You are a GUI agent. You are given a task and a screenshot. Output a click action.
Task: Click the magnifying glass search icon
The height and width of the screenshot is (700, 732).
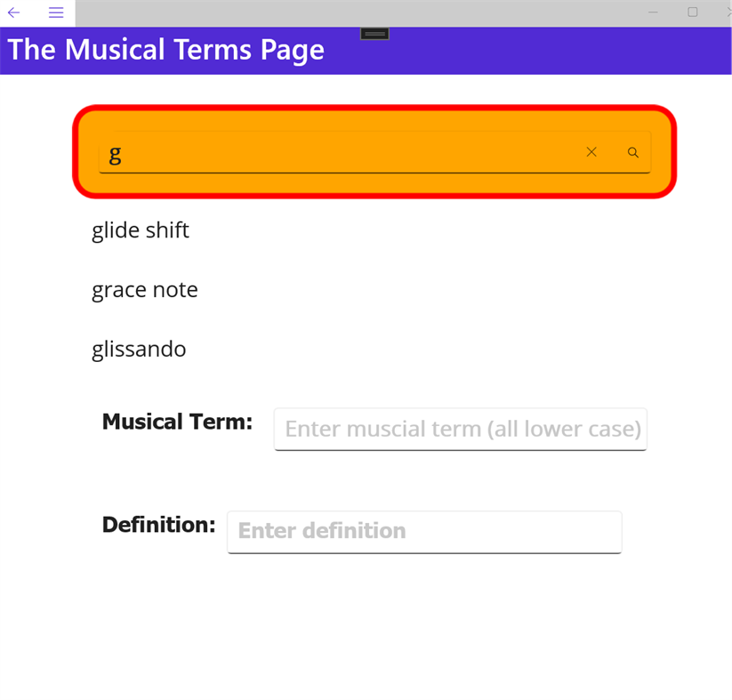point(633,152)
